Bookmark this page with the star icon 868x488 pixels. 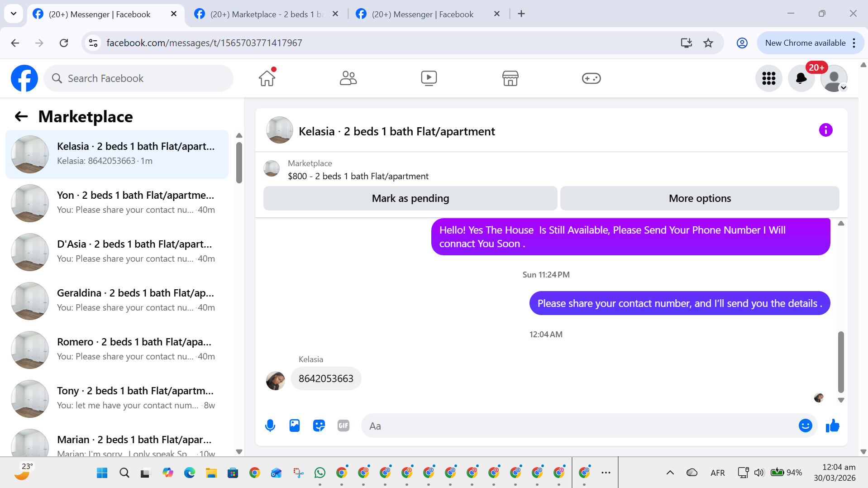(708, 43)
